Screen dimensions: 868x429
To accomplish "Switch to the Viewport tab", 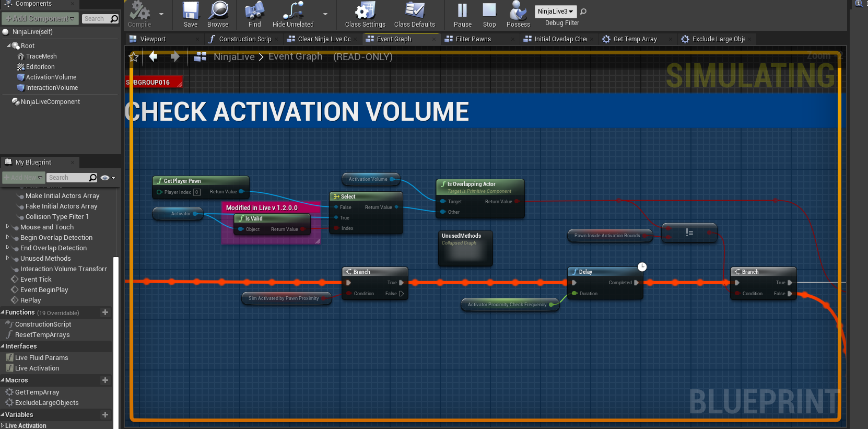I will pos(153,39).
